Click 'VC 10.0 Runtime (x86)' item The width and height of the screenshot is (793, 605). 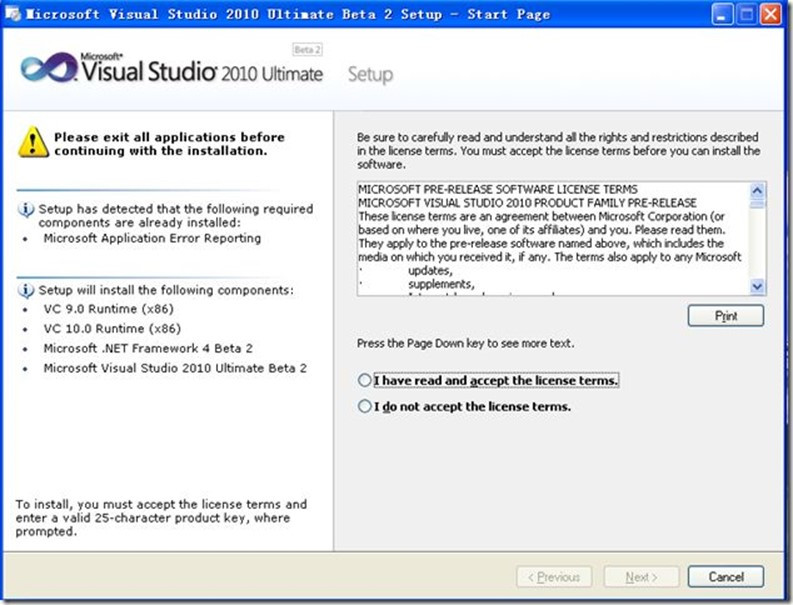(112, 329)
